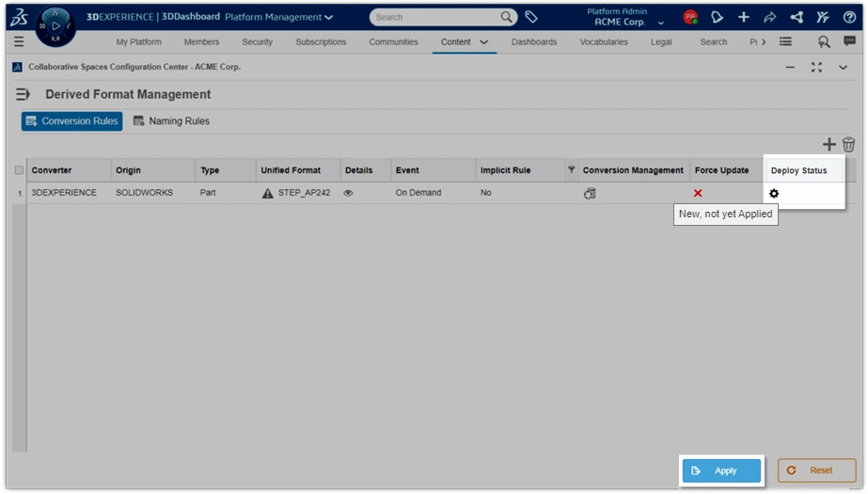Open the tools/collaboration icon

click(823, 17)
